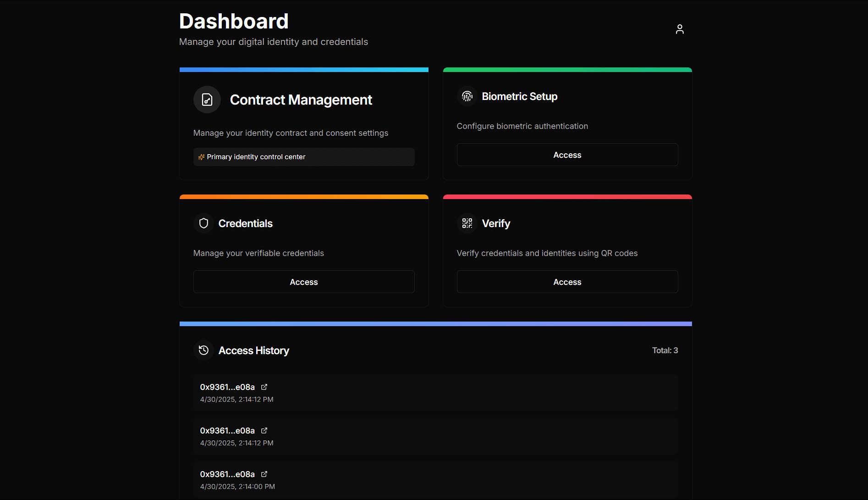
Task: Click the fingerprint Biometric Setup icon
Action: click(467, 96)
